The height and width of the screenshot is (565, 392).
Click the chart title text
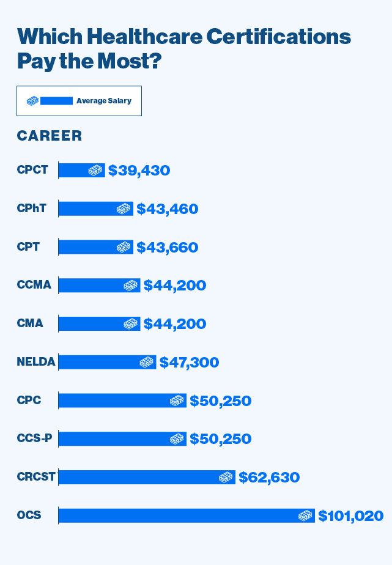(x=183, y=48)
